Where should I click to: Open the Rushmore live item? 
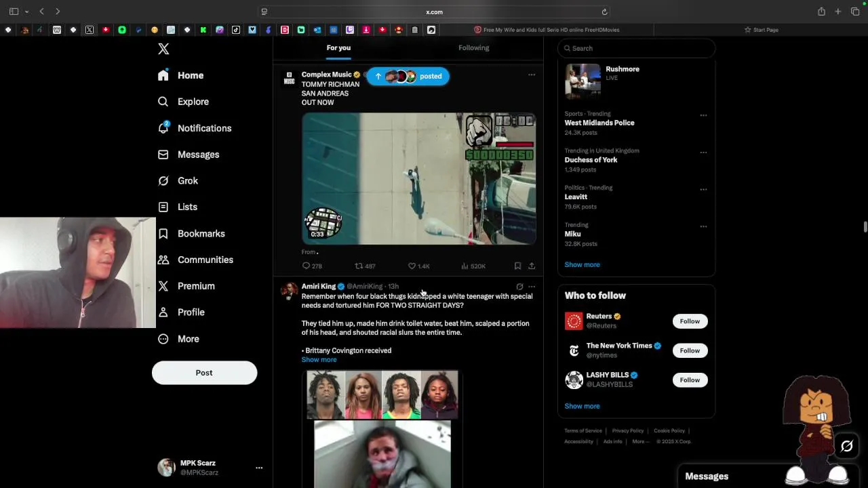[636, 81]
